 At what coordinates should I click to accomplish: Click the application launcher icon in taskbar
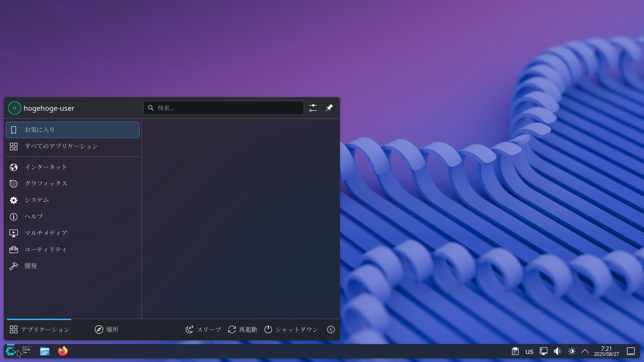click(10, 351)
